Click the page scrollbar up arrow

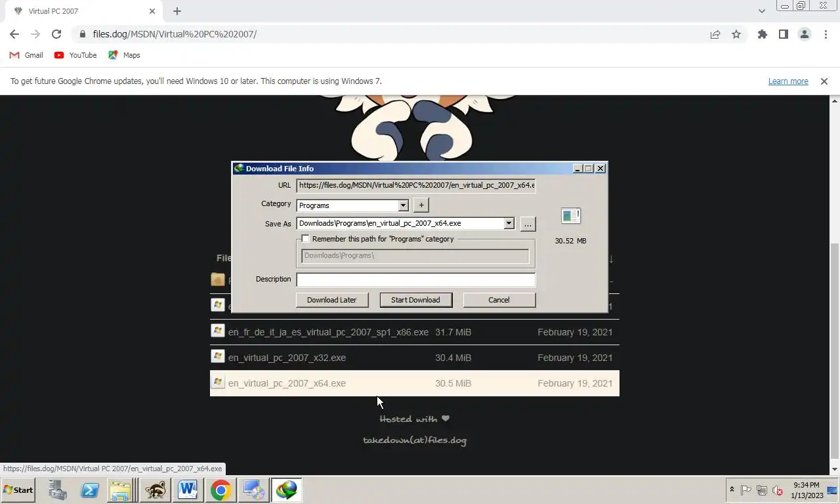(835, 101)
